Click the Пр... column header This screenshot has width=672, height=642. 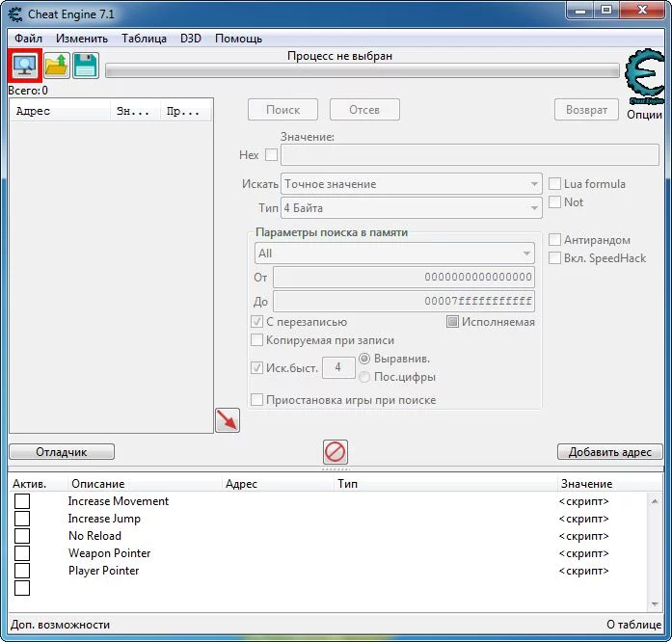pos(185,111)
